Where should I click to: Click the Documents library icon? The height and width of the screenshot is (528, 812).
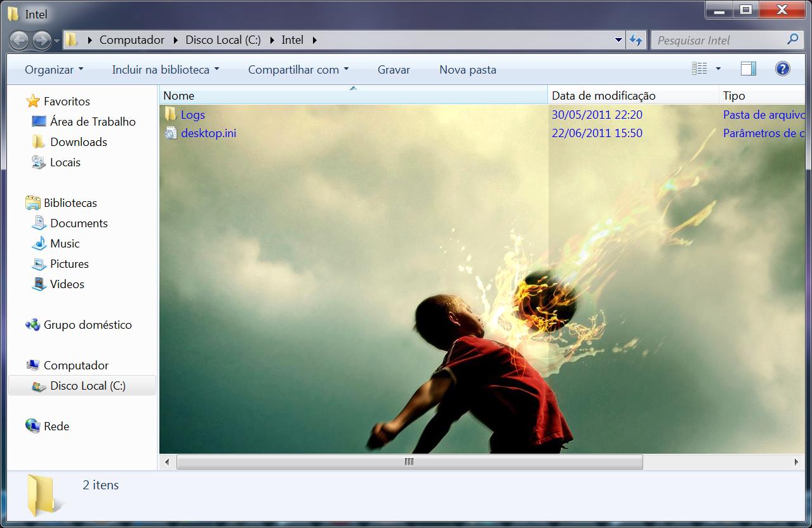coord(39,223)
